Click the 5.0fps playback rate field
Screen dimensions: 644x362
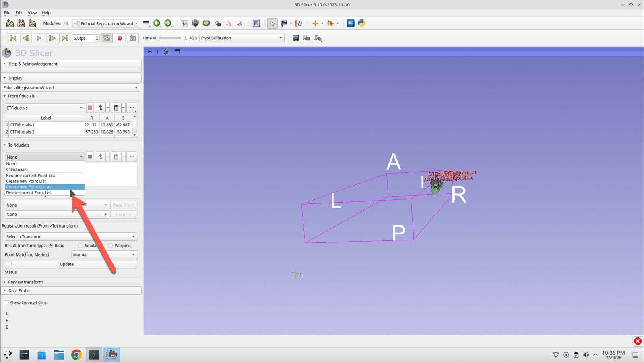83,38
